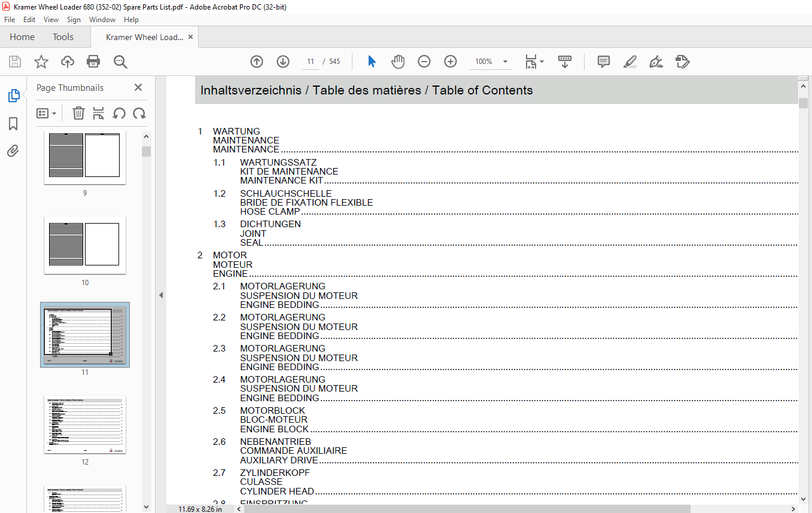Open the Bookmarks sidebar icon
Image resolution: width=812 pixels, height=513 pixels.
coord(13,124)
